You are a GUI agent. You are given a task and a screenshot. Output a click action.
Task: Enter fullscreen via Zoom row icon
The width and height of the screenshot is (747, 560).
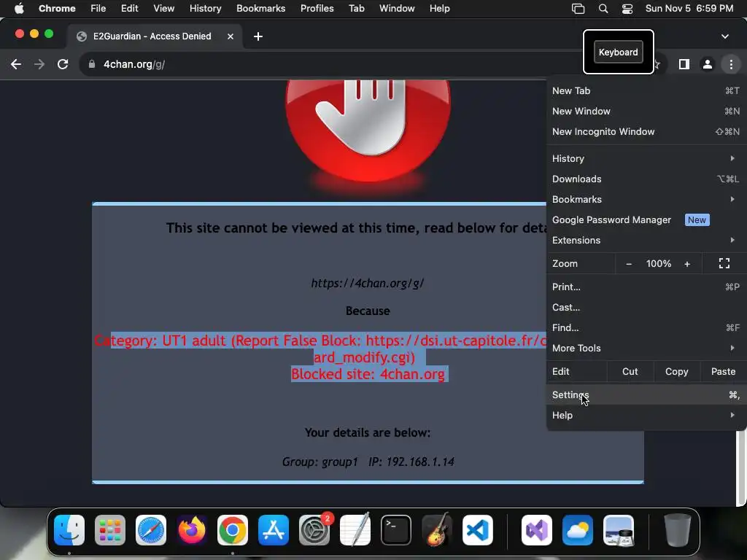(x=724, y=263)
